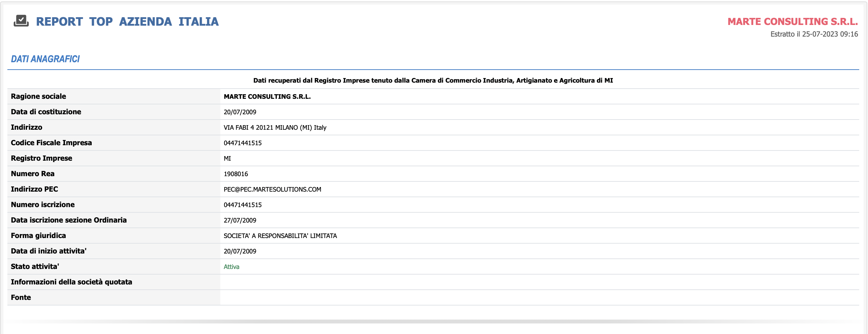Click the Informazioni della società quotata label
Screen dimensions: 868x334
pos(71,282)
